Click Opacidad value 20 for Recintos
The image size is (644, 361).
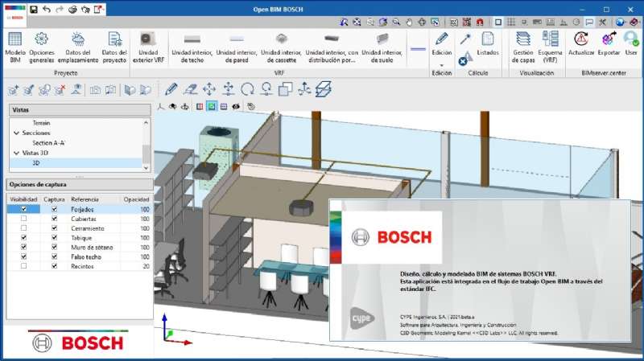click(146, 266)
